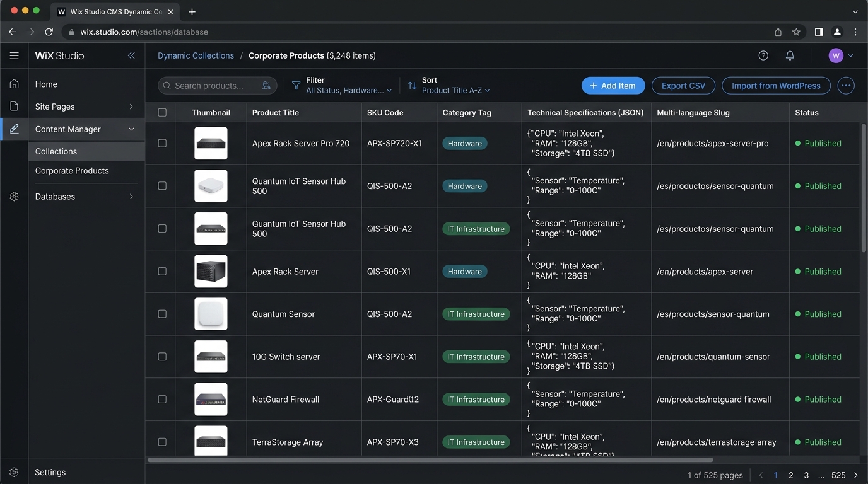Tick the Quantum Sensor row checkbox
Screen dimensions: 868x484
162,314
